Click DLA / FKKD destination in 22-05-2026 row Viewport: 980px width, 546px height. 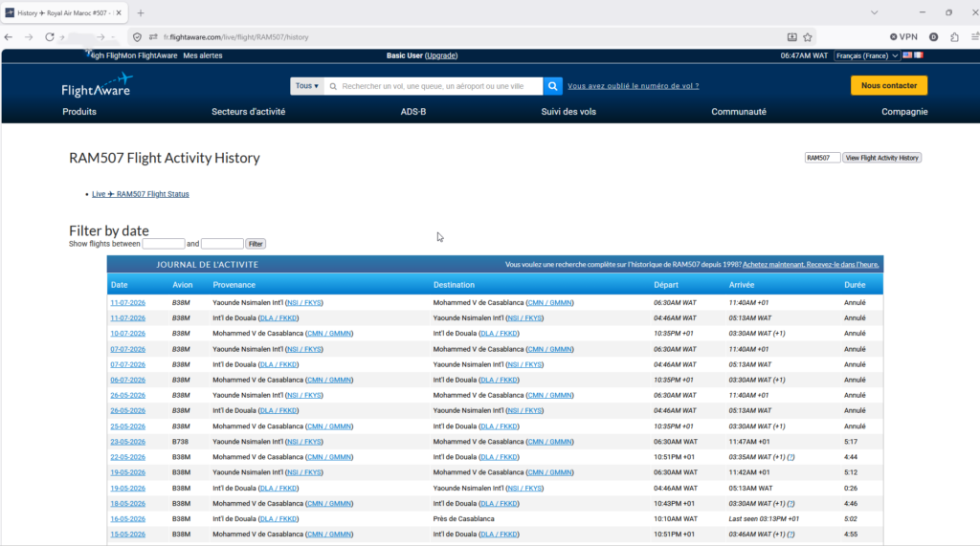click(499, 457)
